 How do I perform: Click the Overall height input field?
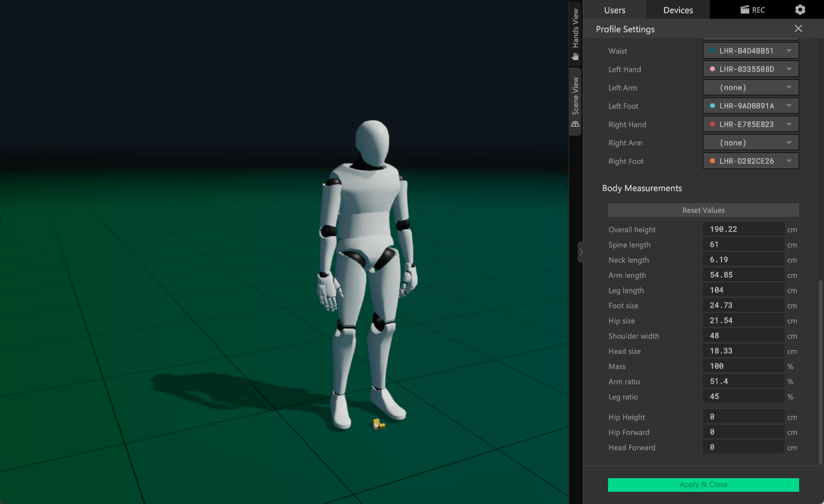(743, 229)
